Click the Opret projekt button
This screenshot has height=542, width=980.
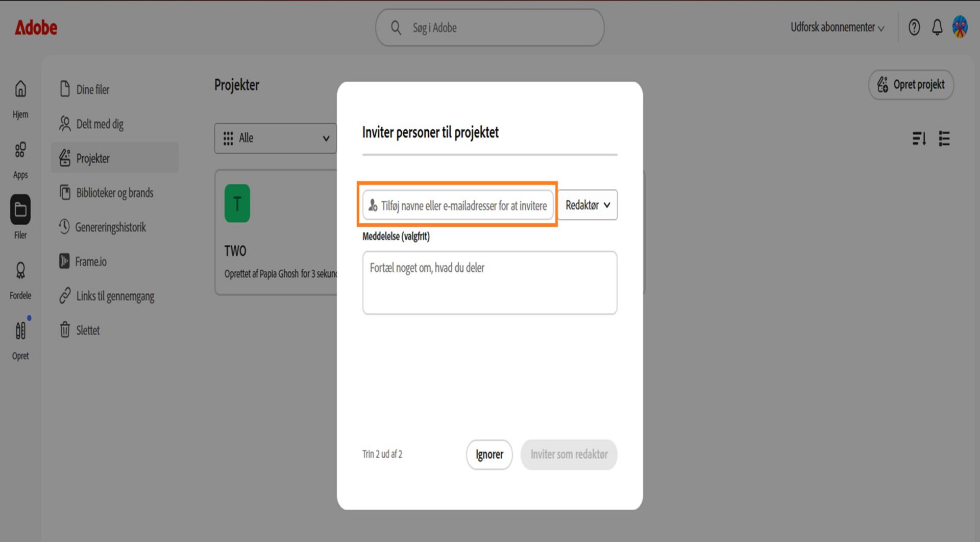click(x=911, y=85)
